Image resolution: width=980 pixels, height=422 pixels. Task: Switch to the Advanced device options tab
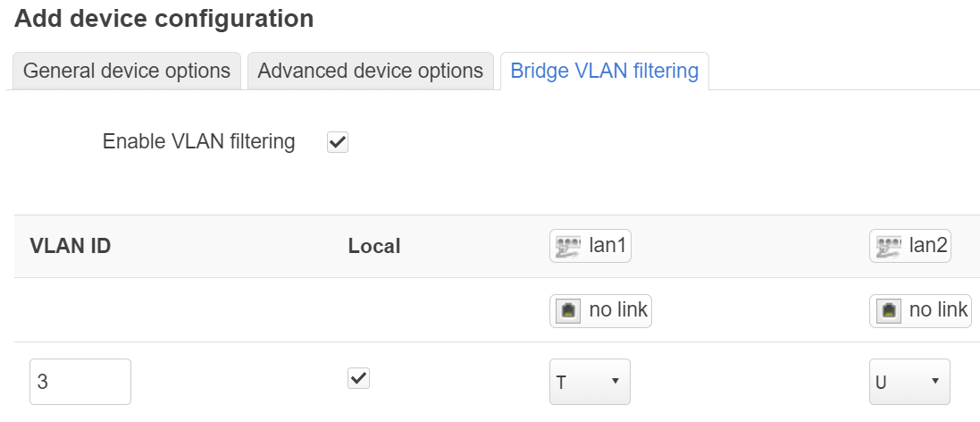tap(370, 71)
